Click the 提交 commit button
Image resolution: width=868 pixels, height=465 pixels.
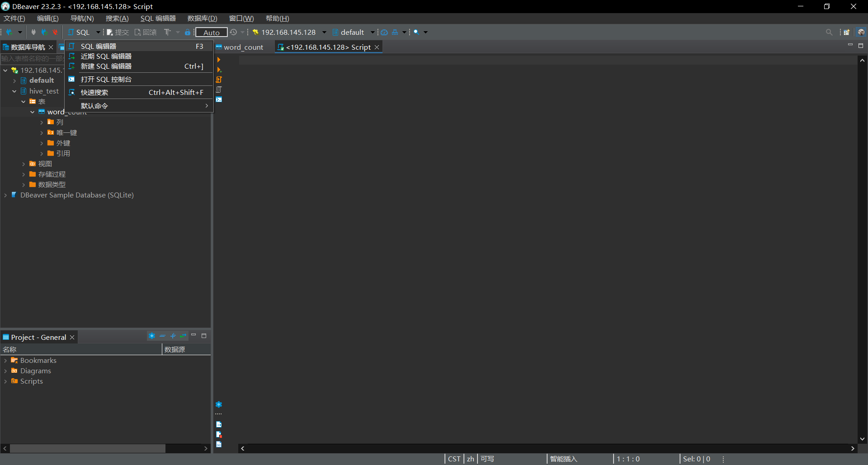(x=118, y=32)
